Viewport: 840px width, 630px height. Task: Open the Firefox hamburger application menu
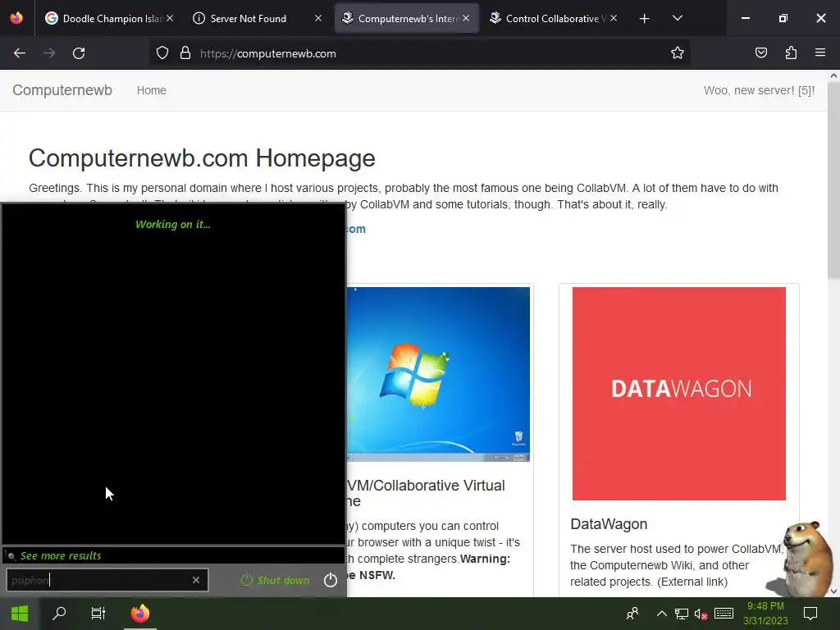tap(820, 53)
